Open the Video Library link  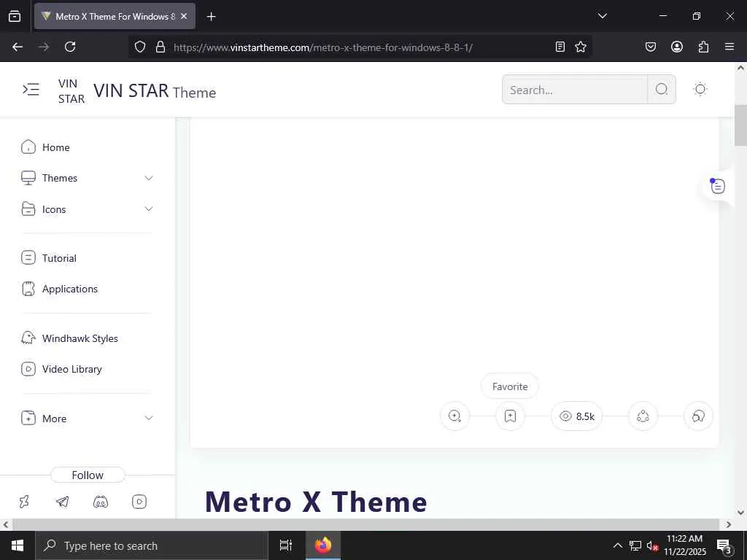pyautogui.click(x=72, y=369)
